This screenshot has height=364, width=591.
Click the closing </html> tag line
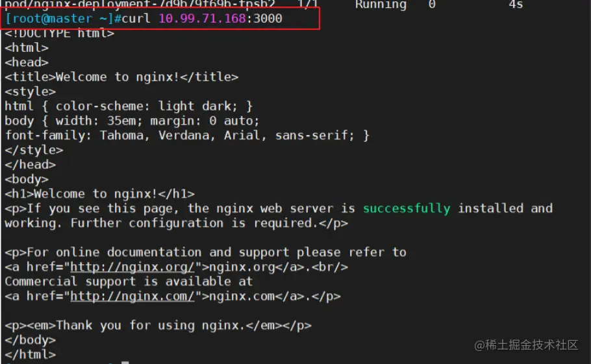coord(30,354)
